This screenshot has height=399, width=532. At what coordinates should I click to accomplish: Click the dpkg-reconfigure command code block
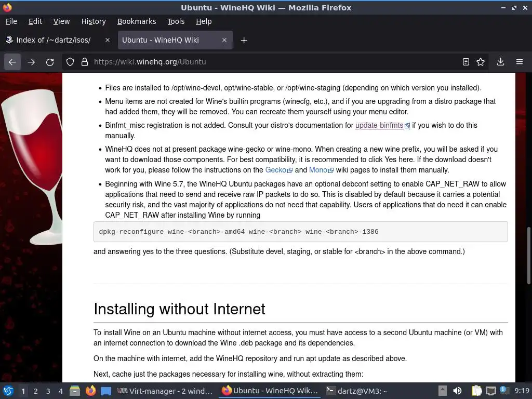(301, 232)
